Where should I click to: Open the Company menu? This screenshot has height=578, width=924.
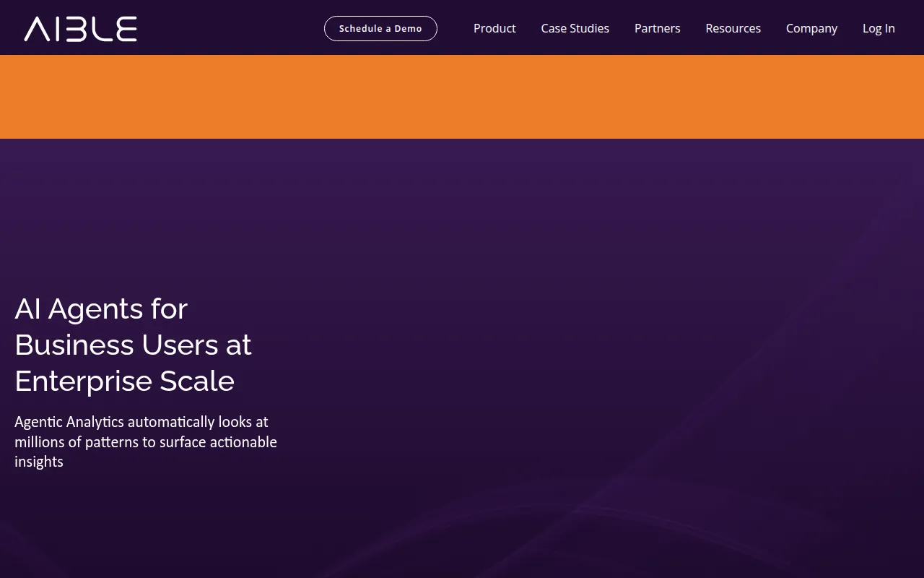(812, 28)
